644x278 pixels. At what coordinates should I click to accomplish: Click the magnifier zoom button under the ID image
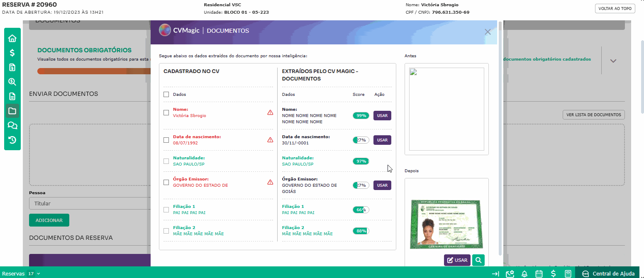point(478,260)
